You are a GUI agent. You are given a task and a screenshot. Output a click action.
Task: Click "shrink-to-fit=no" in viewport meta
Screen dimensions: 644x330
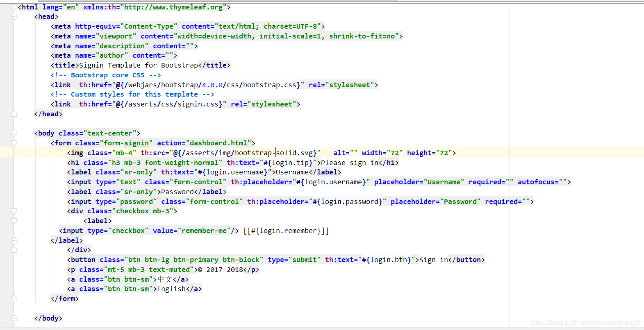(x=362, y=36)
